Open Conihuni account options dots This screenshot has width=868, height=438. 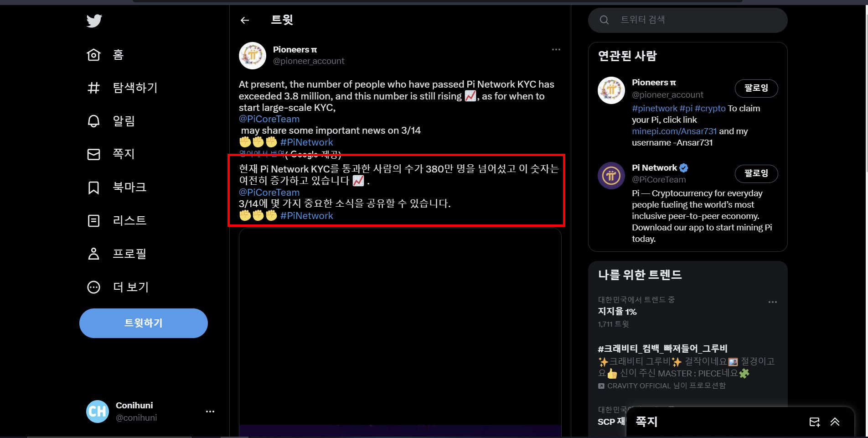click(210, 412)
